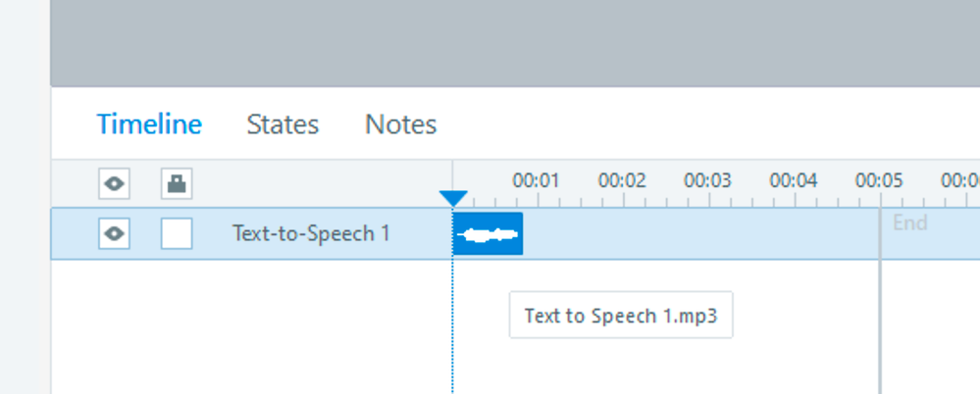Lock the Text-to-Speech 1 track checkbox
The width and height of the screenshot is (980, 394).
[177, 234]
